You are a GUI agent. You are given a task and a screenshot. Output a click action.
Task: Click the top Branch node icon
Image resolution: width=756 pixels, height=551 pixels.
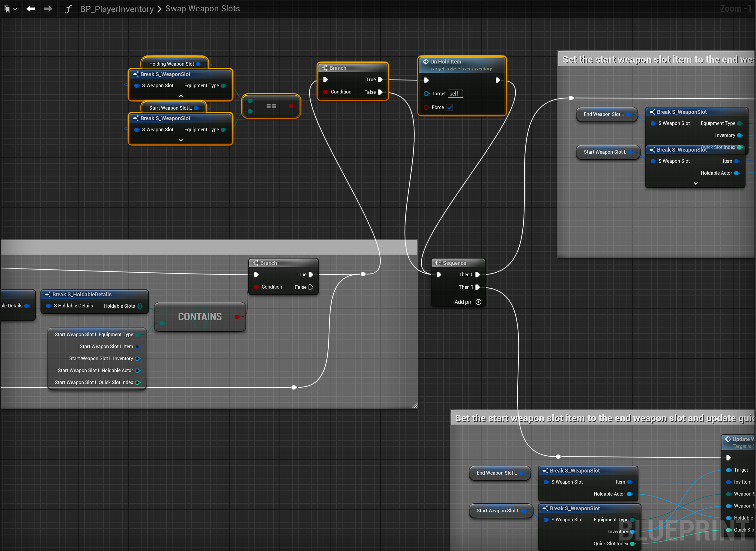click(325, 68)
